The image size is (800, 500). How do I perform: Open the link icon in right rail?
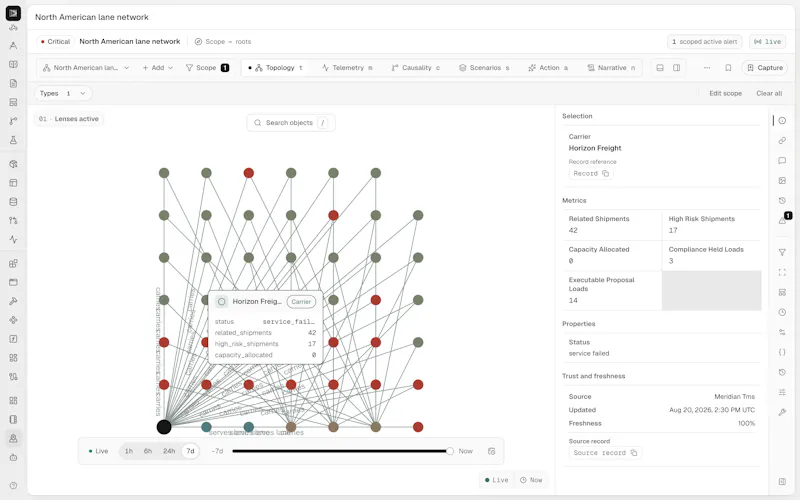782,140
